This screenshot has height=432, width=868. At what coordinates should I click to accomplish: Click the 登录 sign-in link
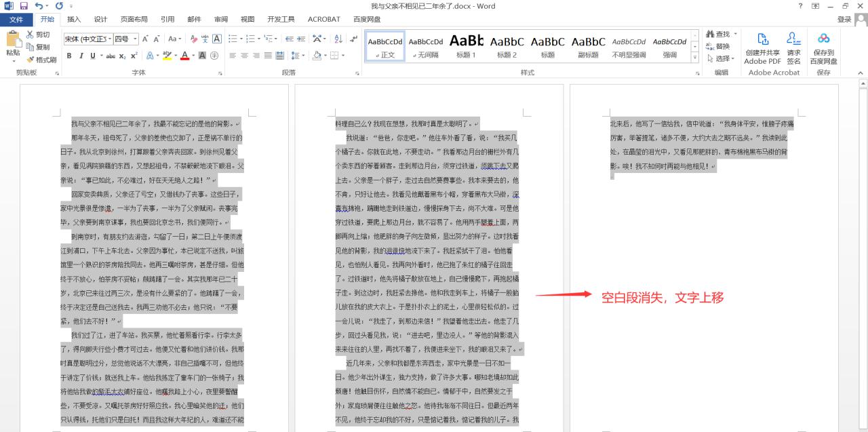coord(844,20)
